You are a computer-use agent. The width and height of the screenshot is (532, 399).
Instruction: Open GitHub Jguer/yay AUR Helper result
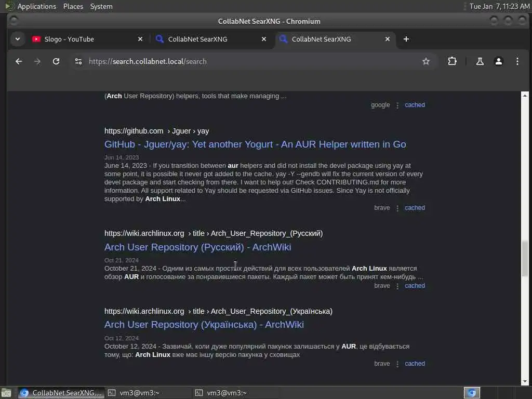255,144
